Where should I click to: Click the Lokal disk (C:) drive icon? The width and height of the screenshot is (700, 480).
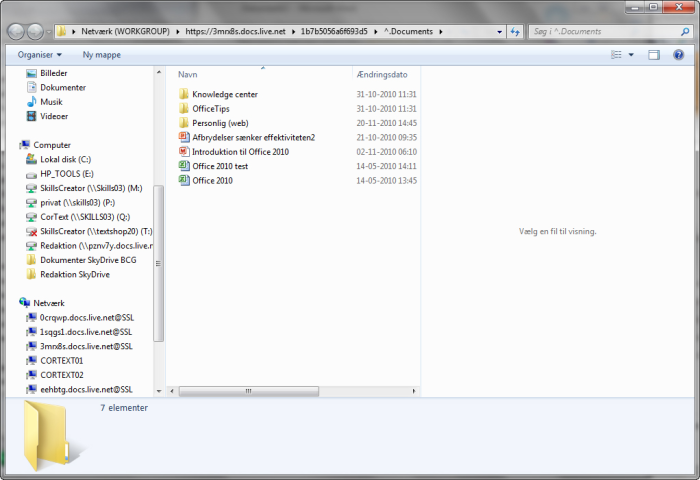pyautogui.click(x=31, y=159)
